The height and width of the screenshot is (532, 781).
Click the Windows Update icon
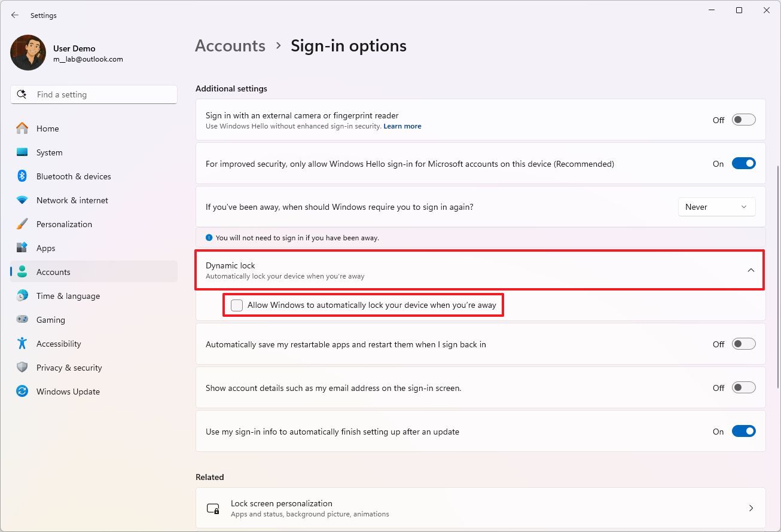click(22, 391)
